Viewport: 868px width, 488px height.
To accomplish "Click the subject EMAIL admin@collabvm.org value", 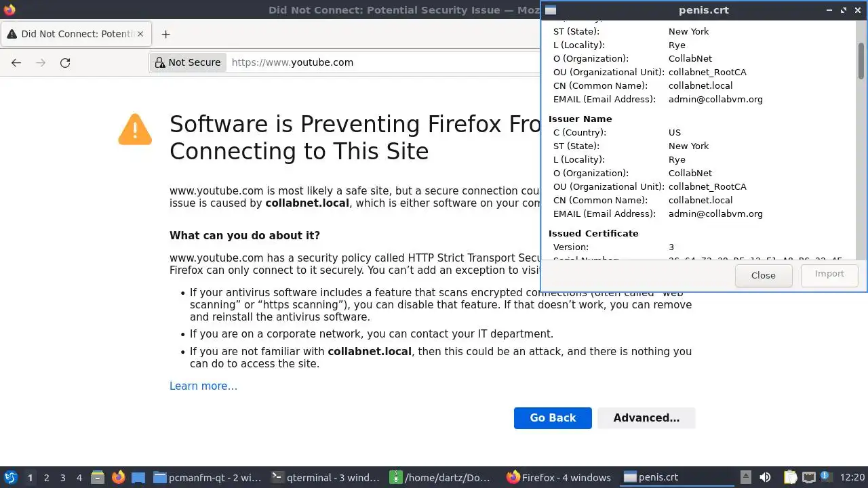I will [x=715, y=99].
